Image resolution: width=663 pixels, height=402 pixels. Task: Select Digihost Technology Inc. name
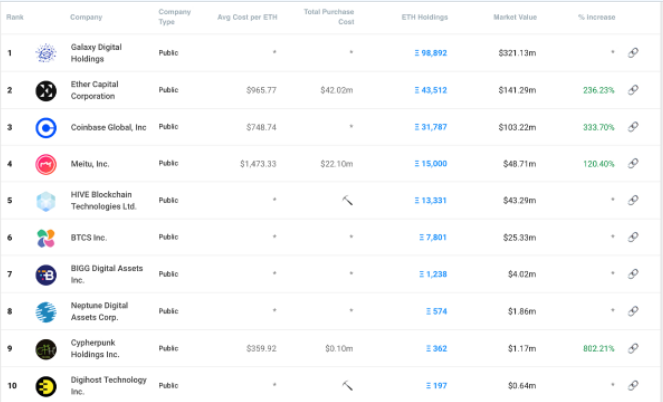click(x=108, y=386)
